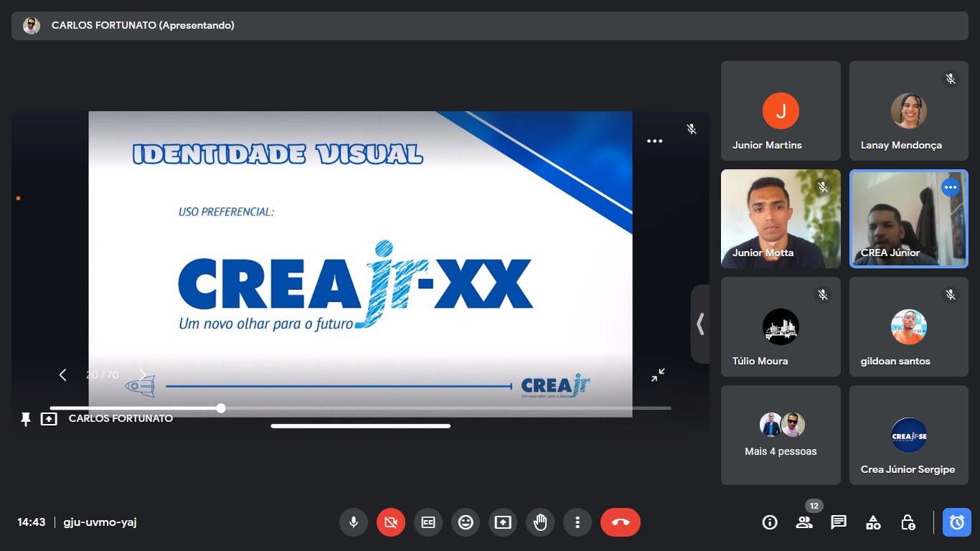
Task: Click the Junior Martins J avatar
Action: pos(781,111)
